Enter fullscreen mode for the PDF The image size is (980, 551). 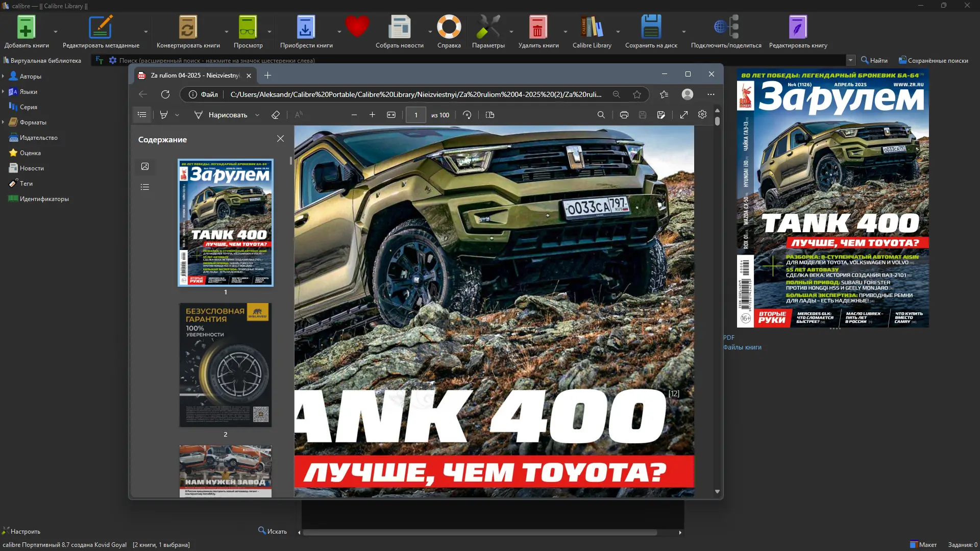[x=683, y=114]
